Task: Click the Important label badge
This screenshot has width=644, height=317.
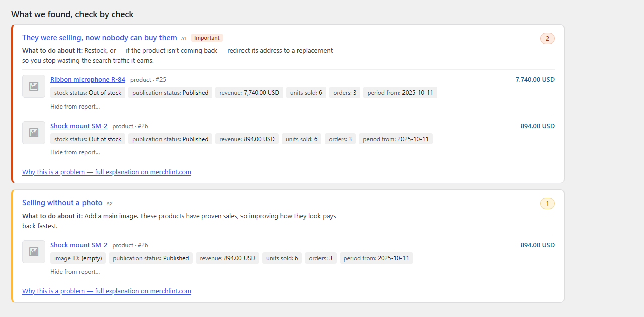Action: click(207, 38)
